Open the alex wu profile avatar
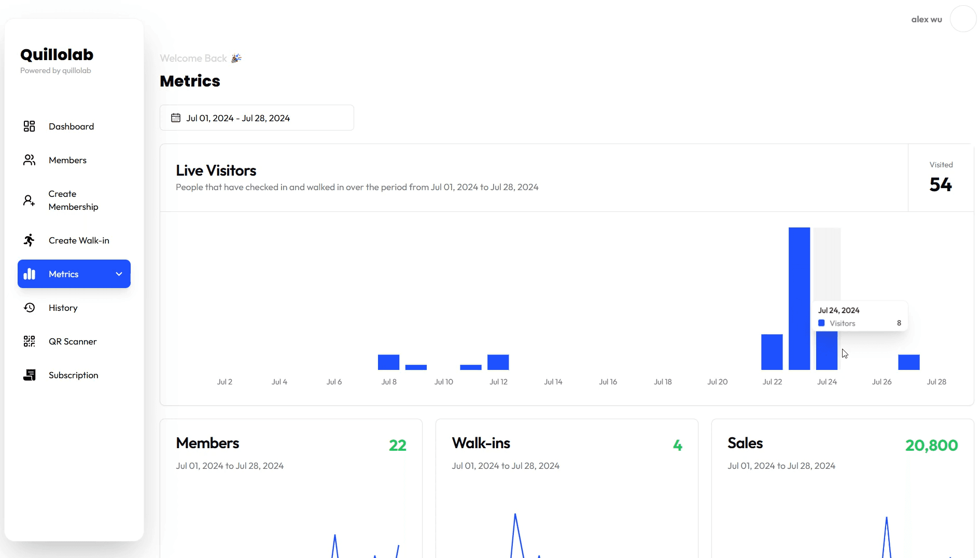 (963, 19)
